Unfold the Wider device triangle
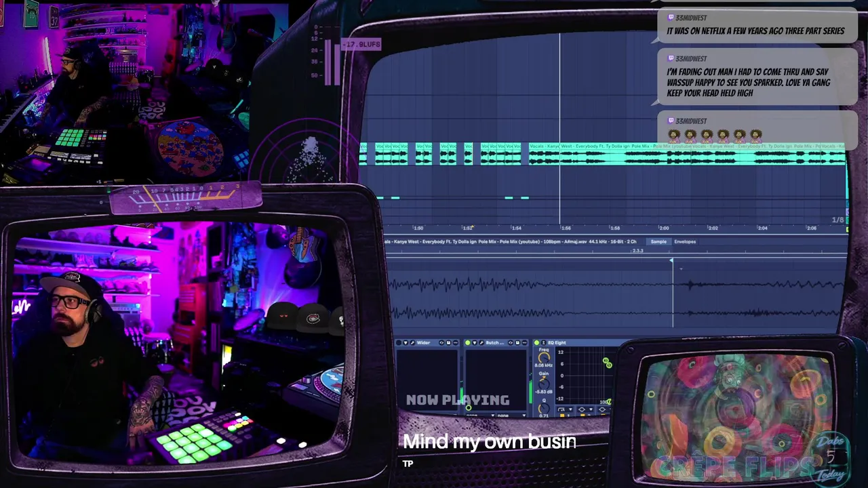868x488 pixels. pos(406,343)
